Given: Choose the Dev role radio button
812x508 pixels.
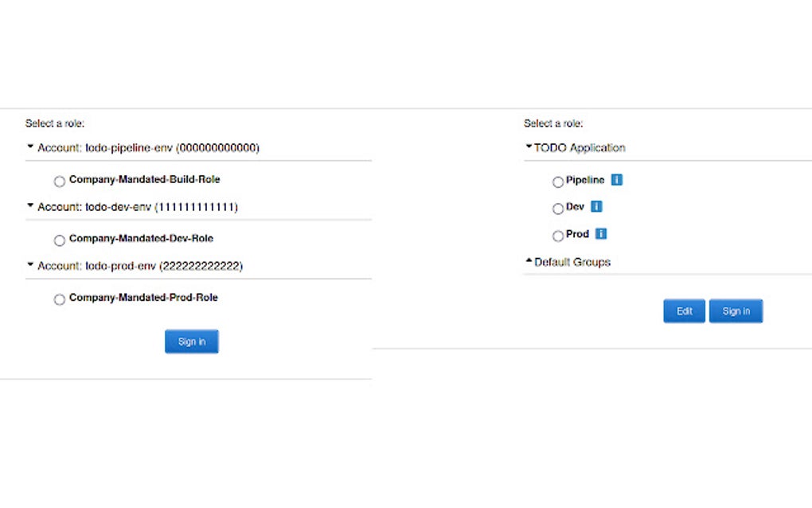Looking at the screenshot, I should [558, 209].
